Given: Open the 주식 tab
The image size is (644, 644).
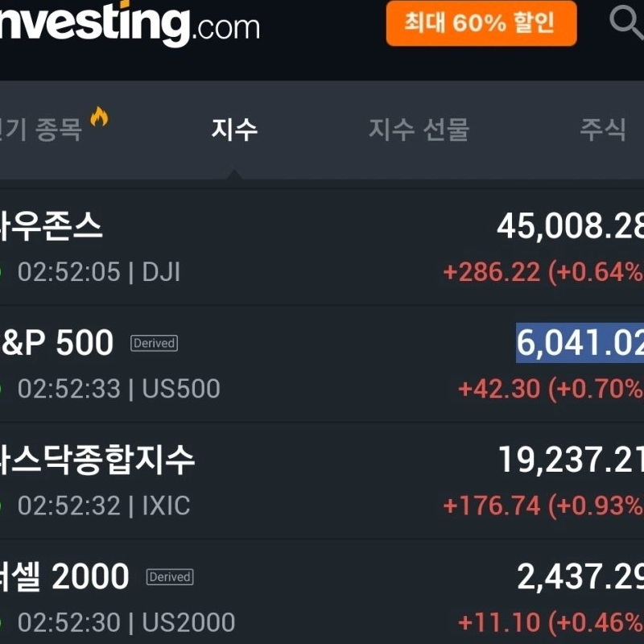Looking at the screenshot, I should [x=603, y=129].
